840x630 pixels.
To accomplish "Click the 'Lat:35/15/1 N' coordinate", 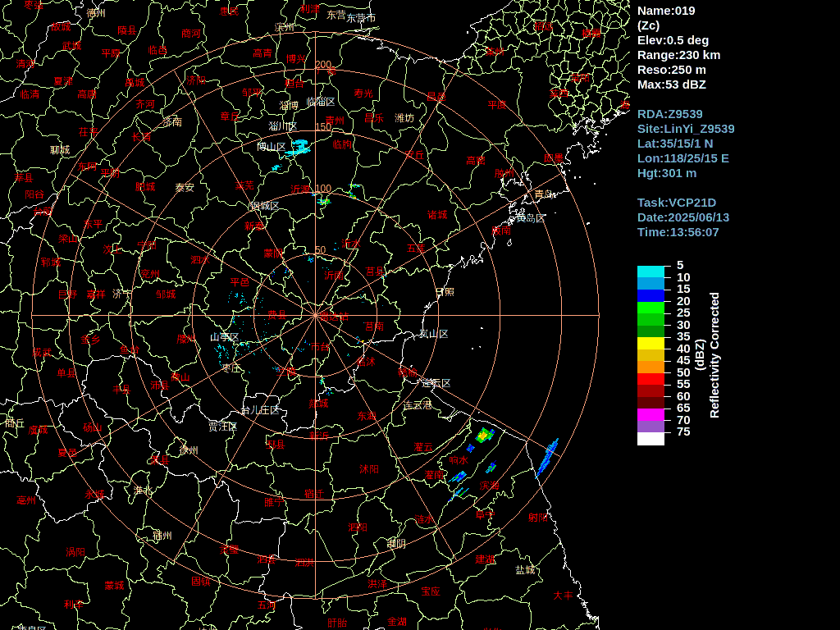I will (675, 144).
